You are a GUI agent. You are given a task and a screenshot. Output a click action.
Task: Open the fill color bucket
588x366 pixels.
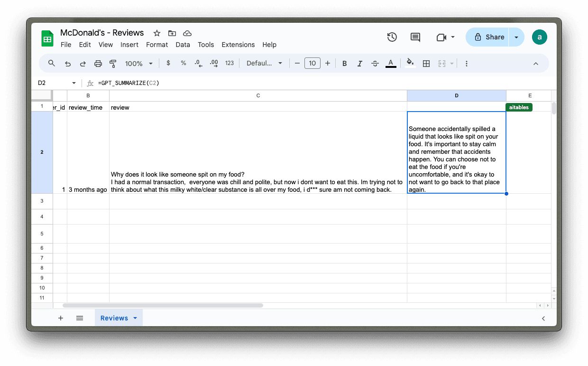410,64
